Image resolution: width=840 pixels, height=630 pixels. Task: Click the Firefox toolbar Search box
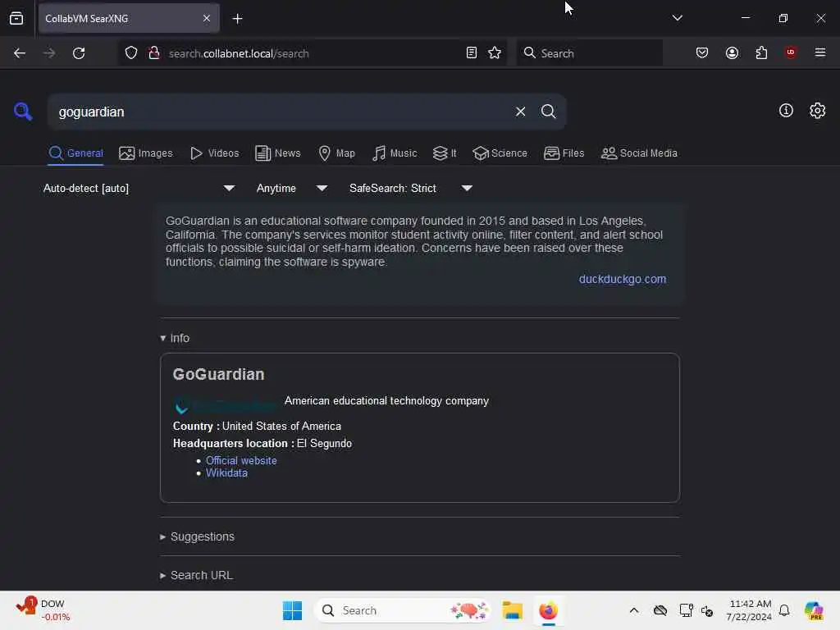(589, 53)
